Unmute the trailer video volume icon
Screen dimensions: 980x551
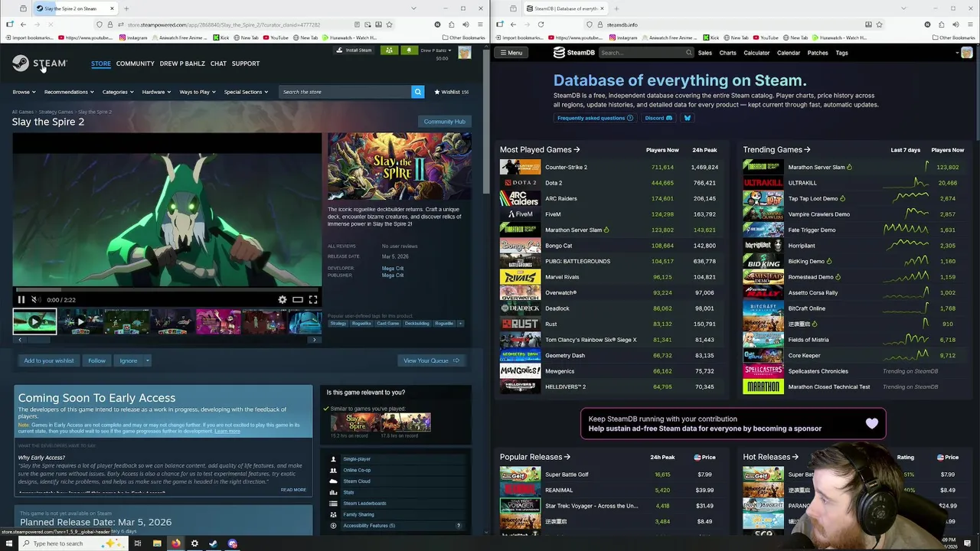[x=34, y=300]
